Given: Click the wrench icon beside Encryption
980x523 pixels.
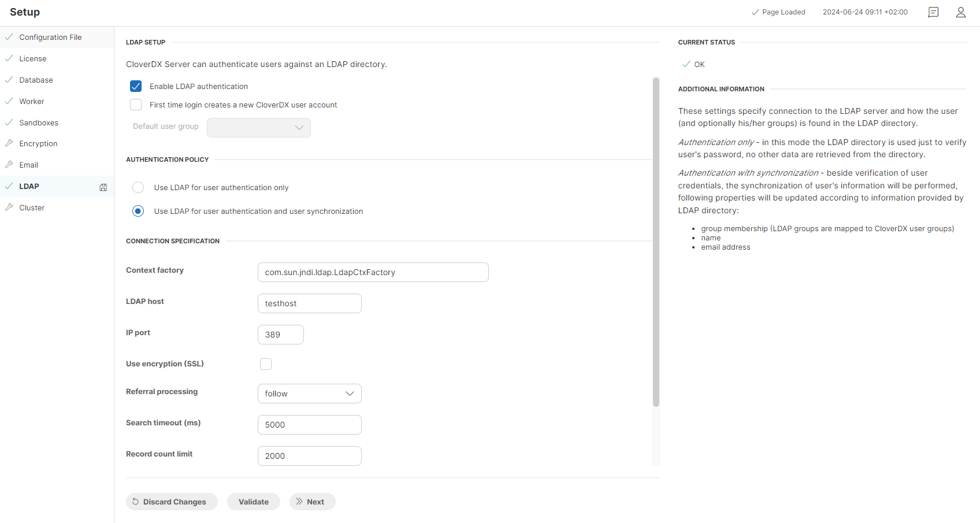Looking at the screenshot, I should click(9, 143).
